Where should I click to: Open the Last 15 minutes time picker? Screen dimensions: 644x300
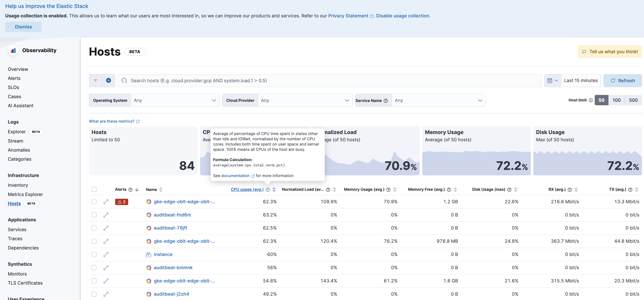[x=581, y=80]
